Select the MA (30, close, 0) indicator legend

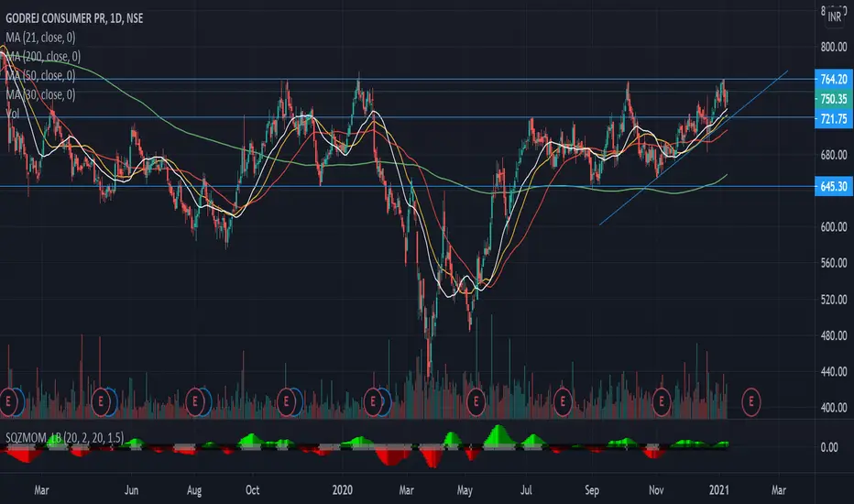40,94
